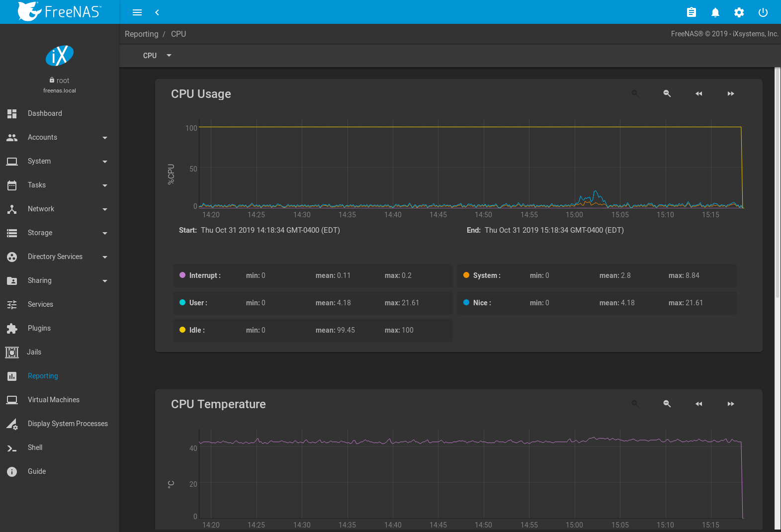This screenshot has width=781, height=532.
Task: Collapse sidebar with the back chevron
Action: 157,12
